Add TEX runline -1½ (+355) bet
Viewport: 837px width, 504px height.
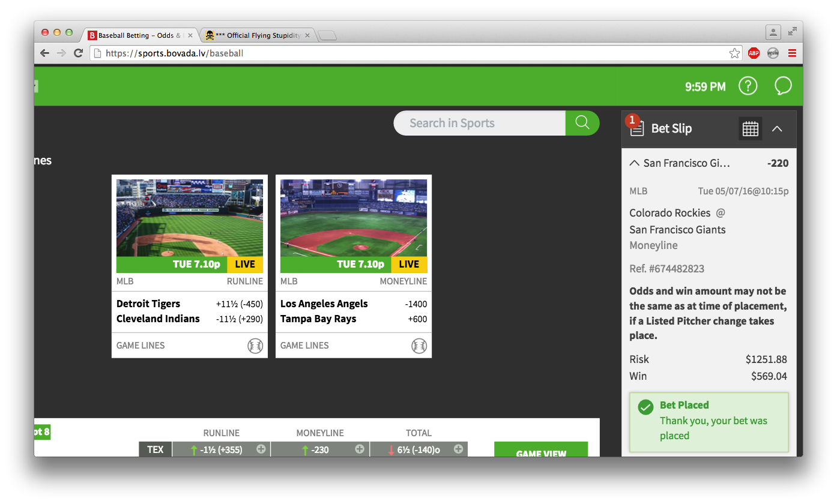(x=221, y=449)
